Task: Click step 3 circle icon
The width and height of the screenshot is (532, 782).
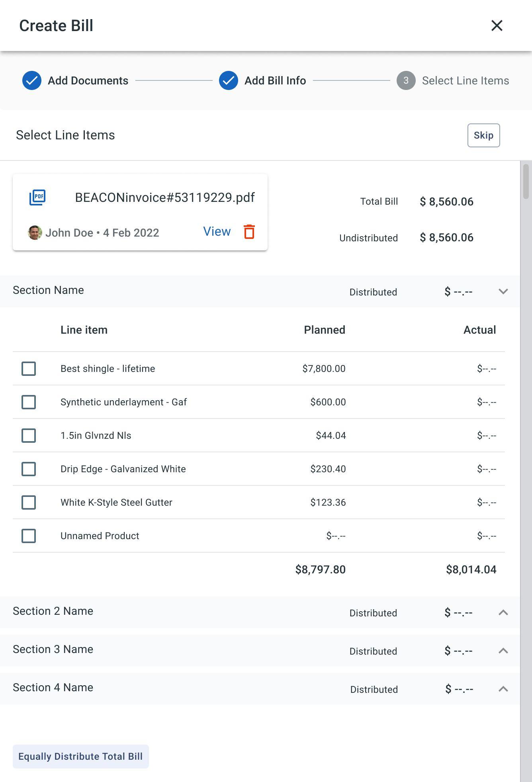Action: pyautogui.click(x=406, y=80)
